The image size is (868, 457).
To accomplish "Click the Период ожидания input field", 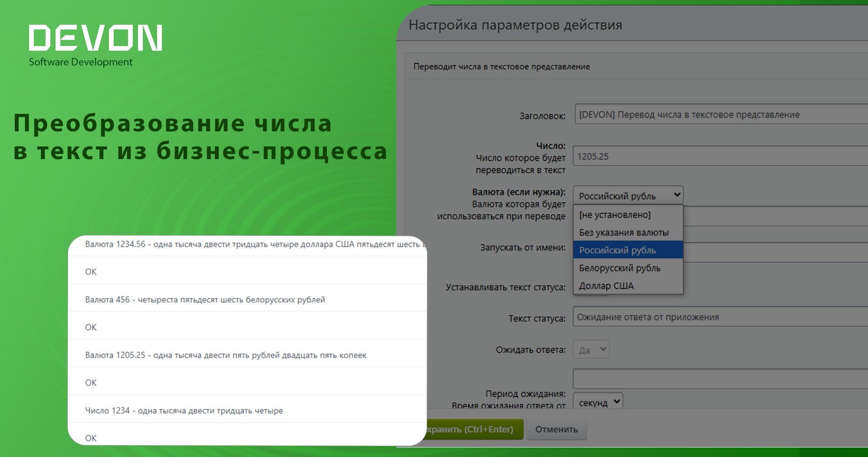I will tap(720, 379).
